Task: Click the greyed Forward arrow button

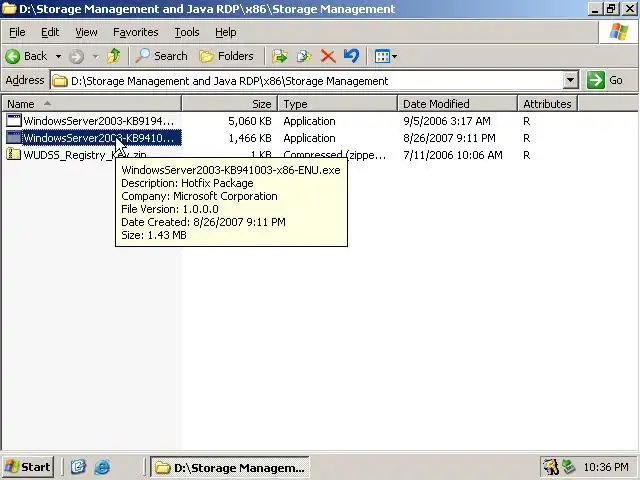Action: pyautogui.click(x=77, y=56)
